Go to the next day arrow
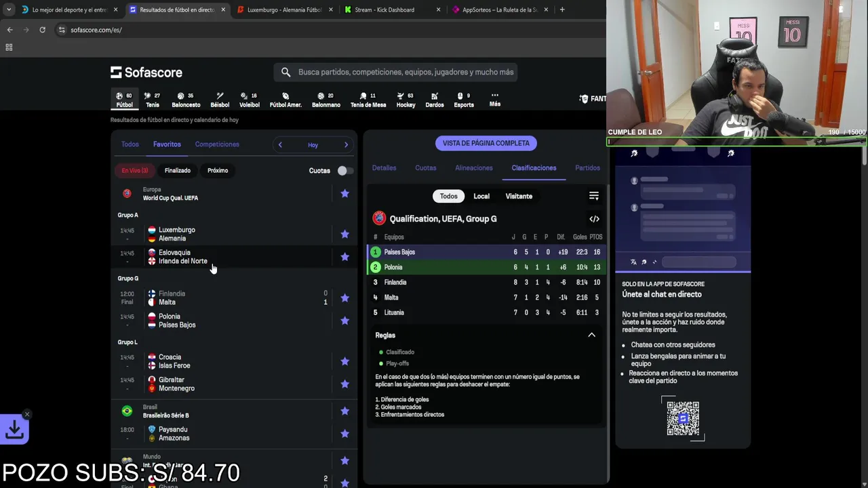 (x=346, y=144)
